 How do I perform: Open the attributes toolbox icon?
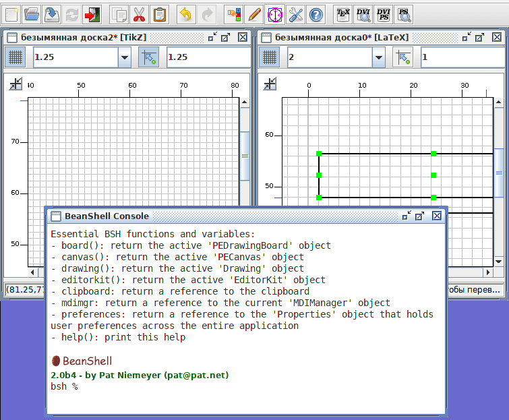[234, 15]
